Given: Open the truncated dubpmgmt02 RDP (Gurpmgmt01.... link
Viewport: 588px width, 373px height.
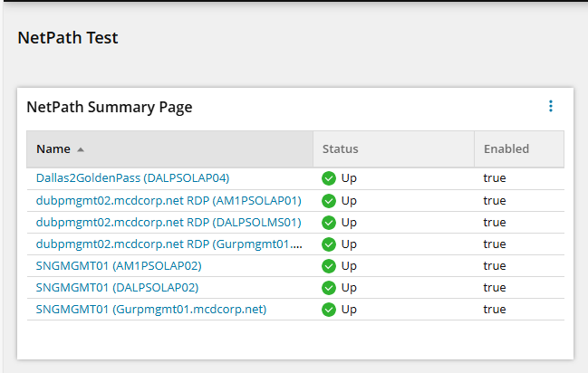Looking at the screenshot, I should [169, 244].
